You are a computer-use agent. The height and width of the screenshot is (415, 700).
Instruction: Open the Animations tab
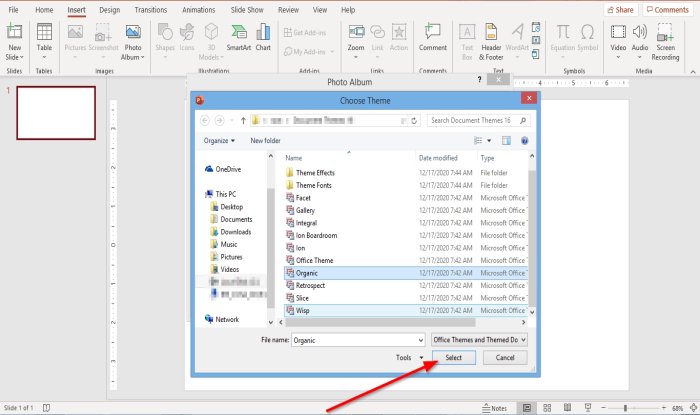coord(199,9)
